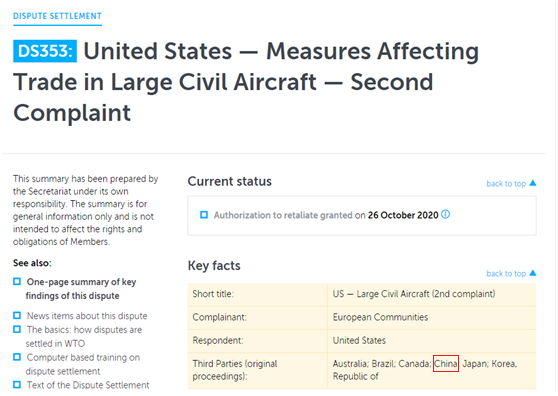558x396 pixels.
Task: Click the up arrow beside Current status back to top
Action: (x=533, y=183)
